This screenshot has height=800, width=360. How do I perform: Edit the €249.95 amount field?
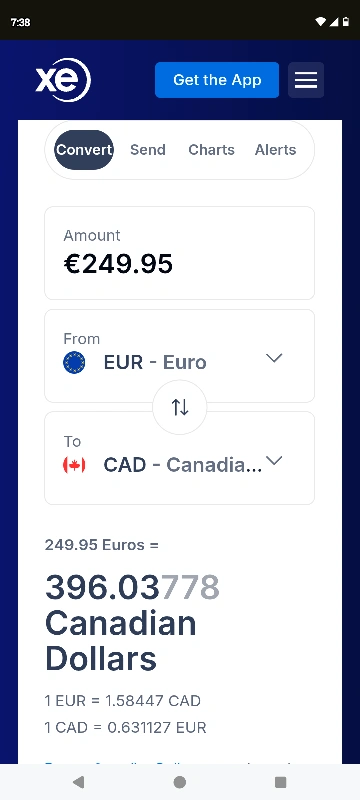[x=179, y=253]
